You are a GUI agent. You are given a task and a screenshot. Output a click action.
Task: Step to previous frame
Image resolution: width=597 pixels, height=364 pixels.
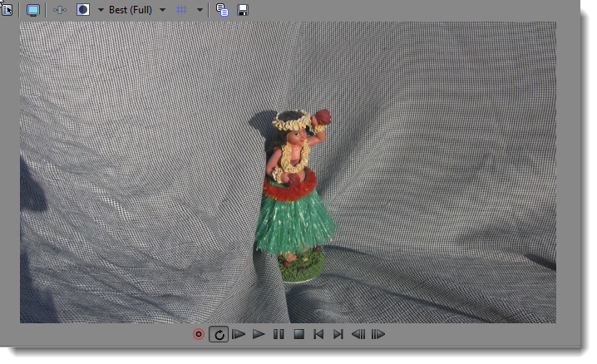click(x=358, y=334)
